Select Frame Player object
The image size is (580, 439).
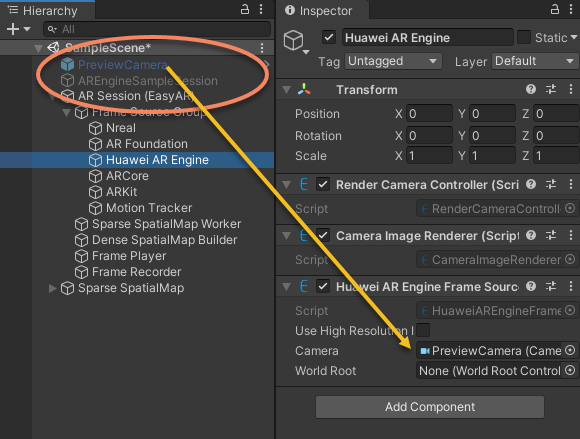coord(129,256)
